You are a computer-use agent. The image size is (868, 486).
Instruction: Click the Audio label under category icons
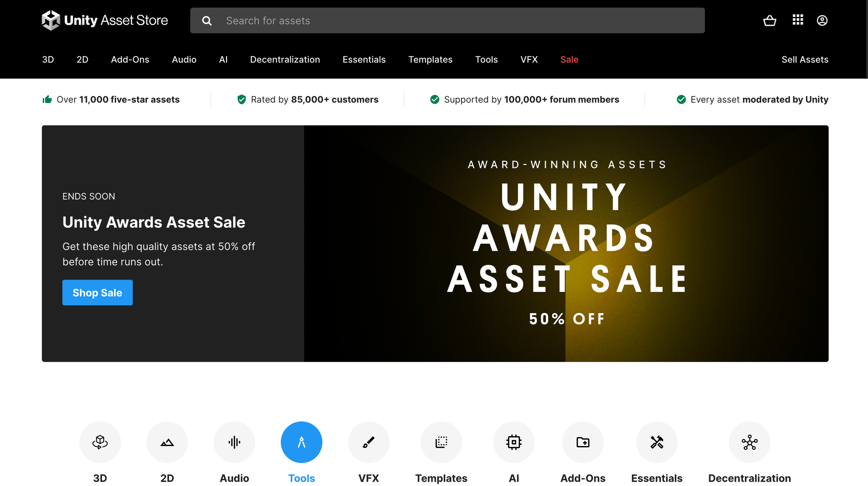[x=234, y=478]
